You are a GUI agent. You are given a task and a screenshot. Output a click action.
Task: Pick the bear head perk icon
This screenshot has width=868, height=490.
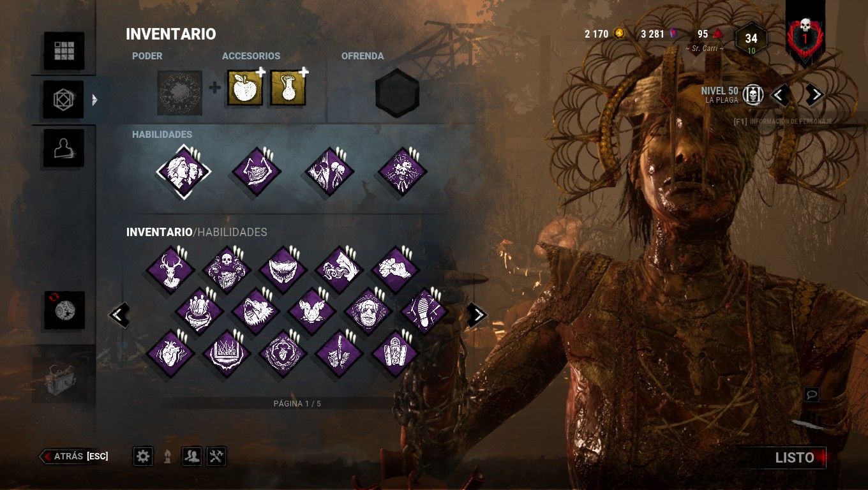click(x=255, y=312)
